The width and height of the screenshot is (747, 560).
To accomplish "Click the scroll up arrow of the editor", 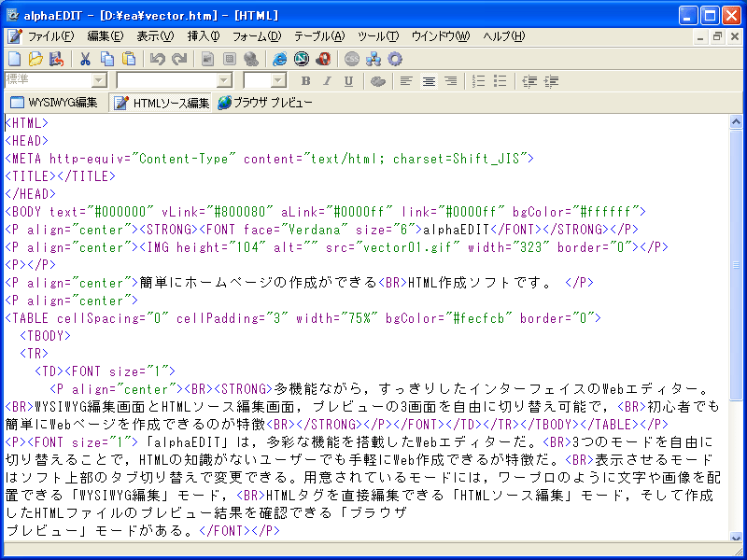I will pos(736,122).
